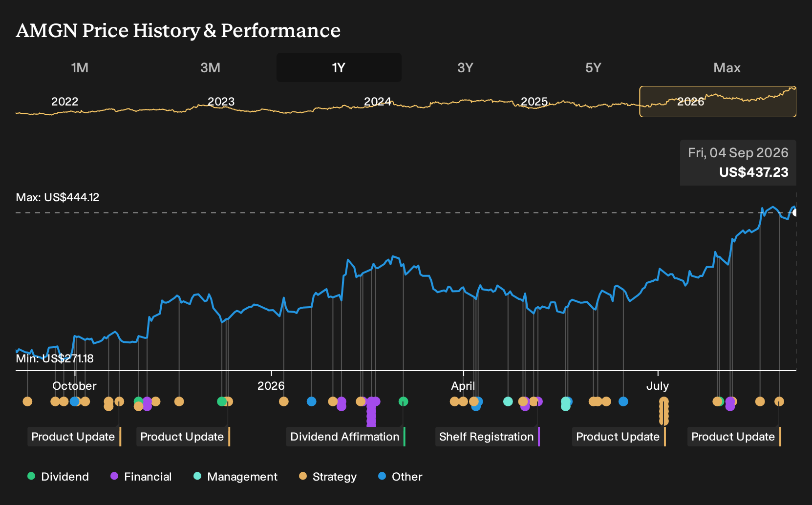
Task: Show the Max time range
Action: 727,67
